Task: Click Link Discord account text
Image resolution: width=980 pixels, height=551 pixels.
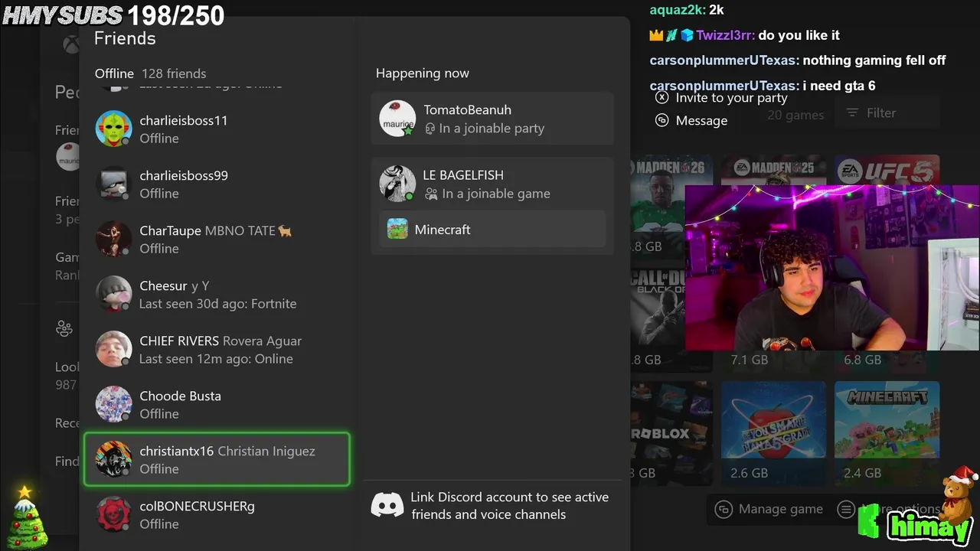Action: click(509, 506)
